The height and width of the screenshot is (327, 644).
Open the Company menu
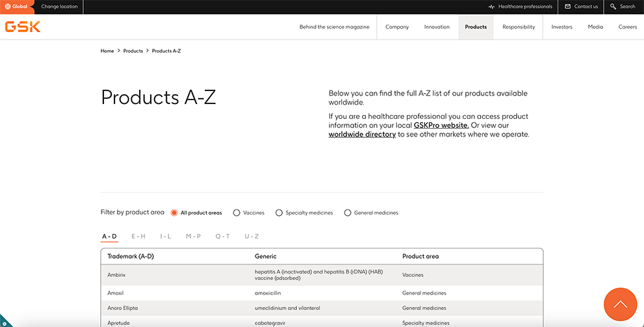click(x=397, y=27)
